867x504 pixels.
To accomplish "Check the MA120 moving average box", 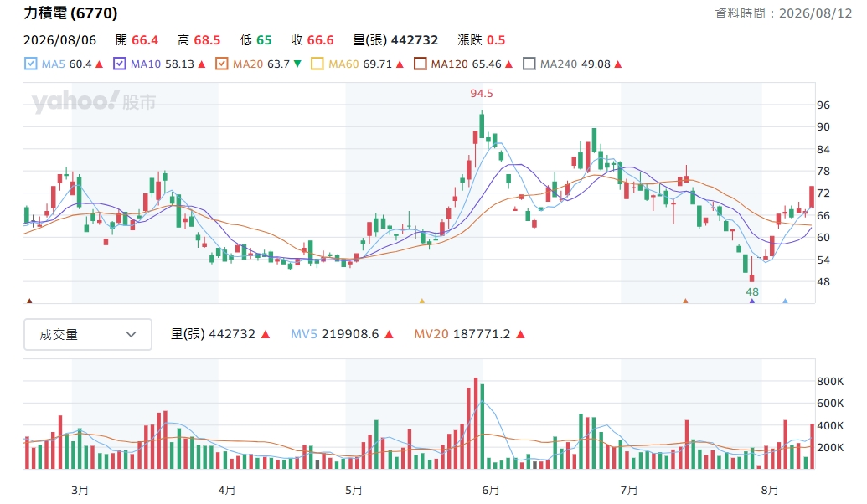I will [421, 64].
